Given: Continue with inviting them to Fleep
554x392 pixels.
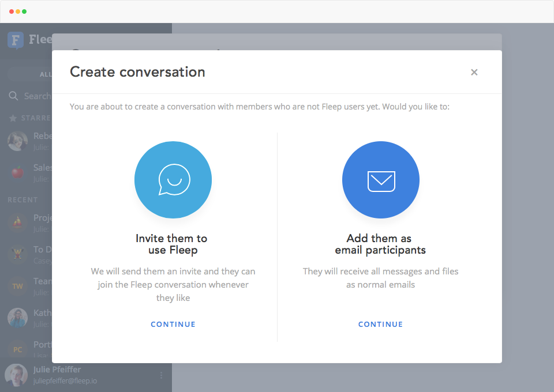Looking at the screenshot, I should click(173, 324).
